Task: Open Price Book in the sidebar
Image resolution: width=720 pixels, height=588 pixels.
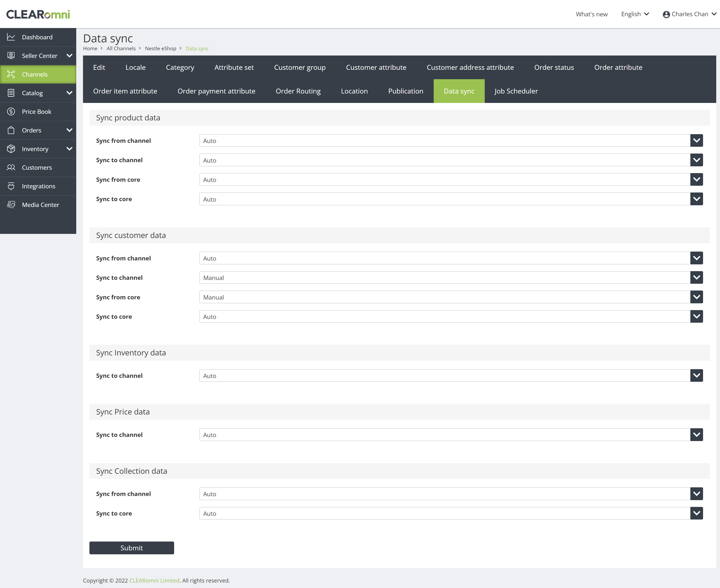Action: click(38, 111)
